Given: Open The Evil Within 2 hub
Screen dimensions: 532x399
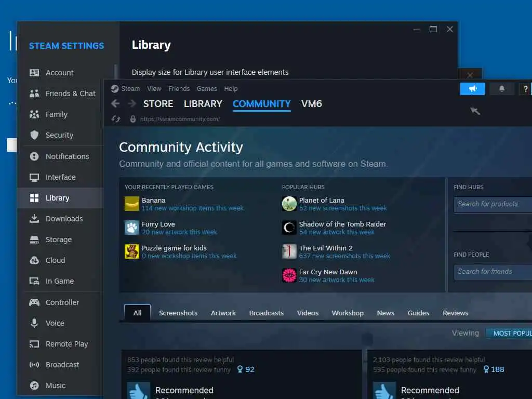Looking at the screenshot, I should (x=326, y=248).
